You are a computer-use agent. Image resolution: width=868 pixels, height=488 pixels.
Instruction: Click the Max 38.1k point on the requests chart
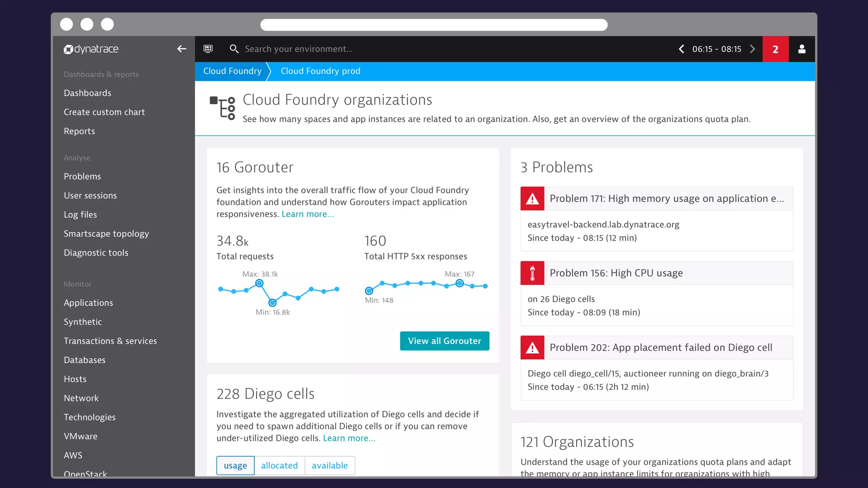point(259,283)
